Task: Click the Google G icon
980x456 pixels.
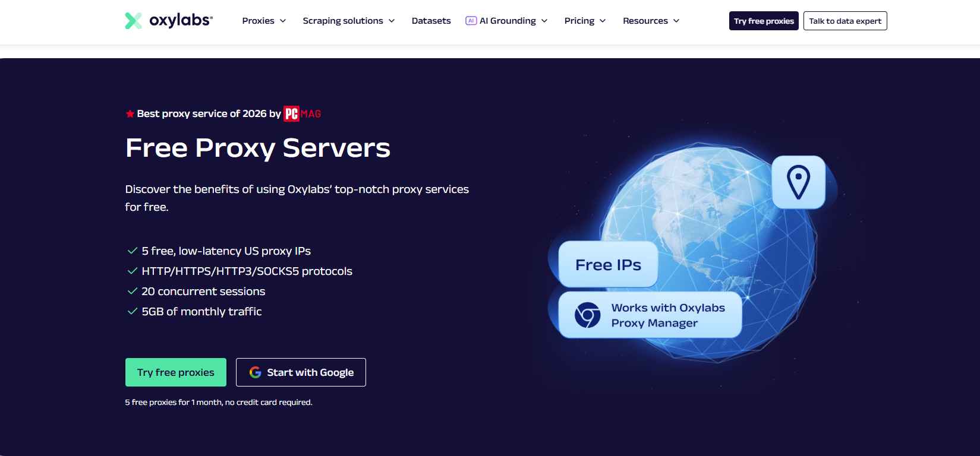Action: [256, 372]
